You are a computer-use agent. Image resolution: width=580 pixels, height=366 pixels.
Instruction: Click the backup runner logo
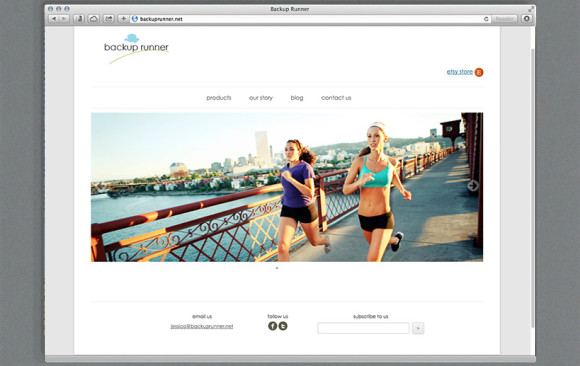(136, 48)
